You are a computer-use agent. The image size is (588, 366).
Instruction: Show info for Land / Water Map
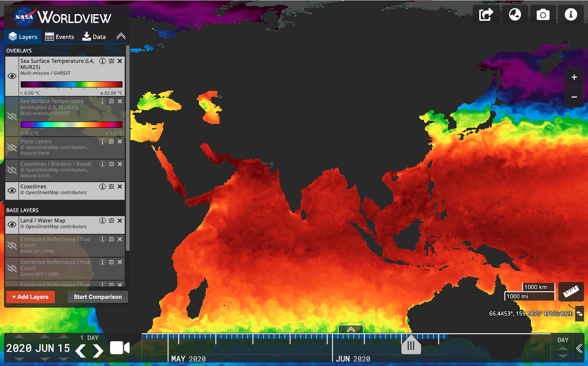pyautogui.click(x=103, y=221)
